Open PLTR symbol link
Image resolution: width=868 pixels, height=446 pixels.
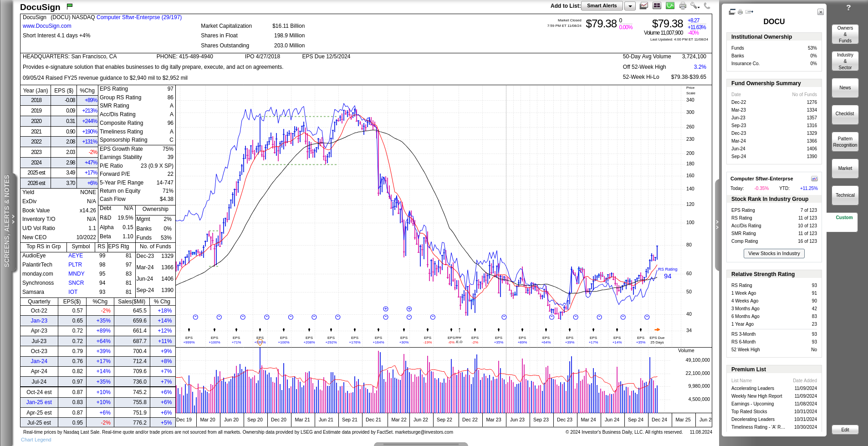pyautogui.click(x=75, y=265)
